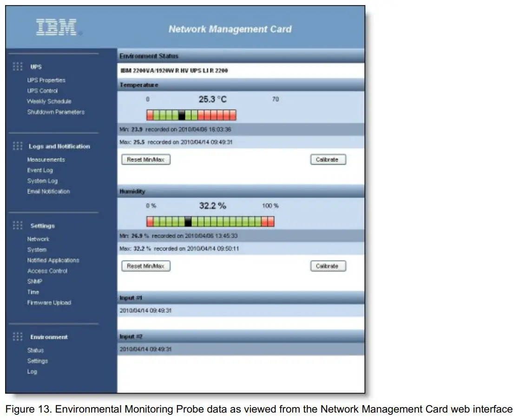Screen dimensions: 519x420
Task: Click the Input #1 section header
Action: [241, 297]
